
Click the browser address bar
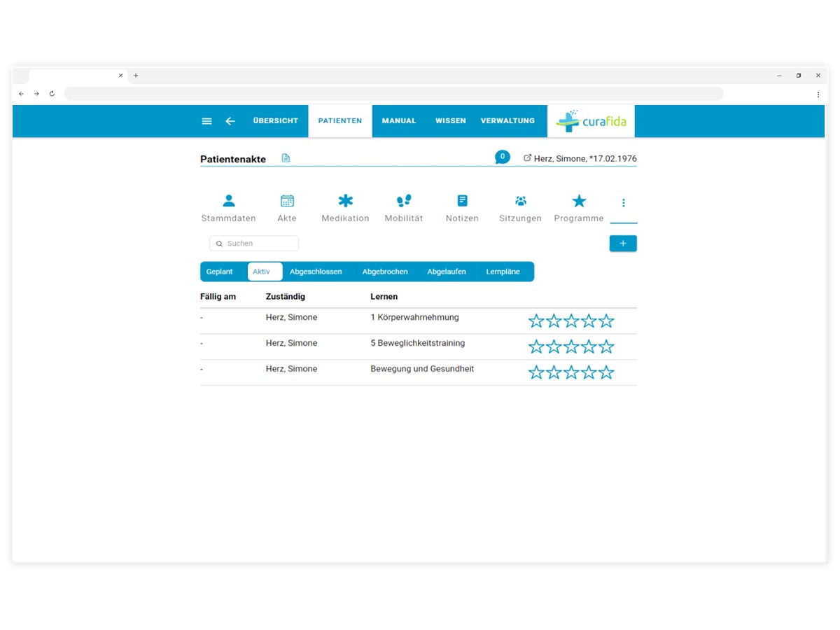[393, 94]
